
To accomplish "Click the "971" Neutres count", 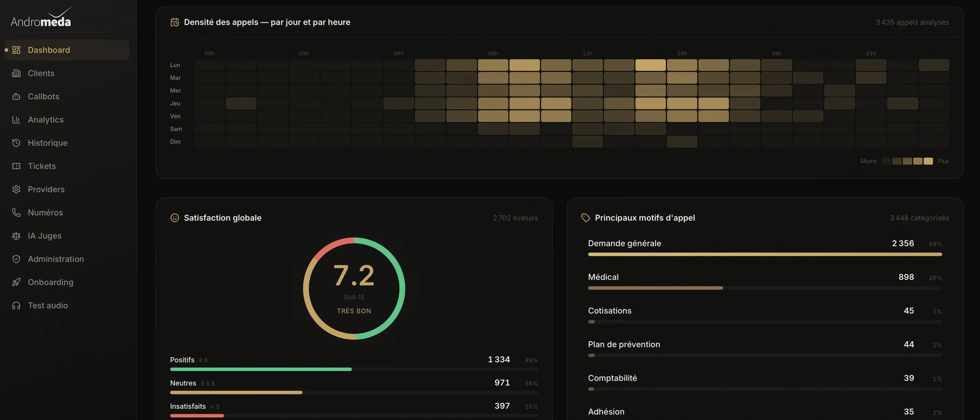I will tap(502, 383).
